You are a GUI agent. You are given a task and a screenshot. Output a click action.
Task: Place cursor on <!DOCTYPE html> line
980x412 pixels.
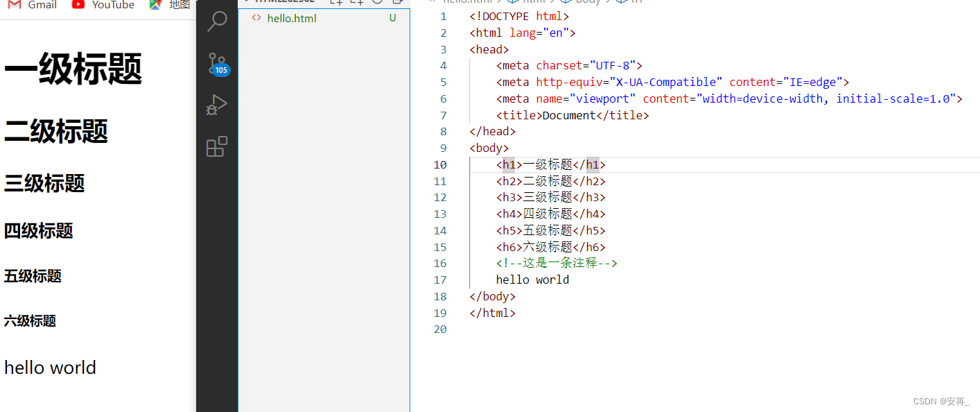point(519,16)
